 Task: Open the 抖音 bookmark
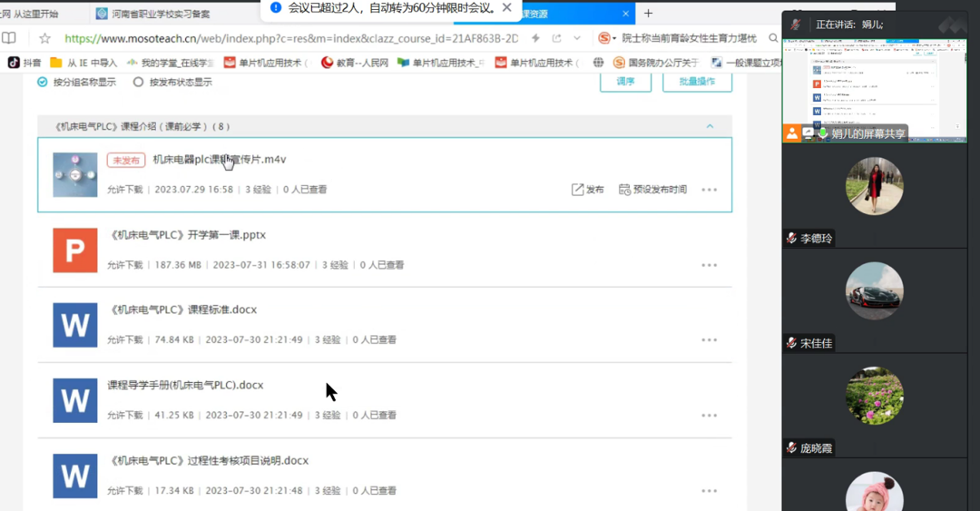[24, 63]
